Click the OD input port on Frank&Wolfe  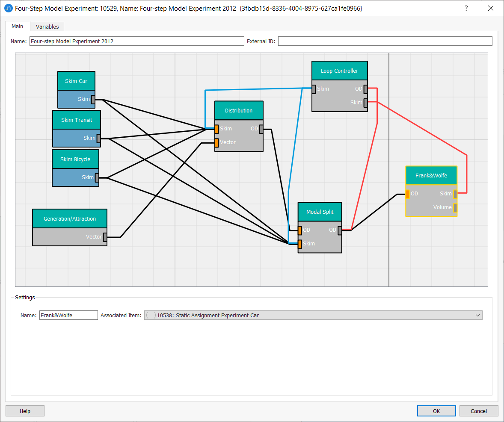point(407,194)
